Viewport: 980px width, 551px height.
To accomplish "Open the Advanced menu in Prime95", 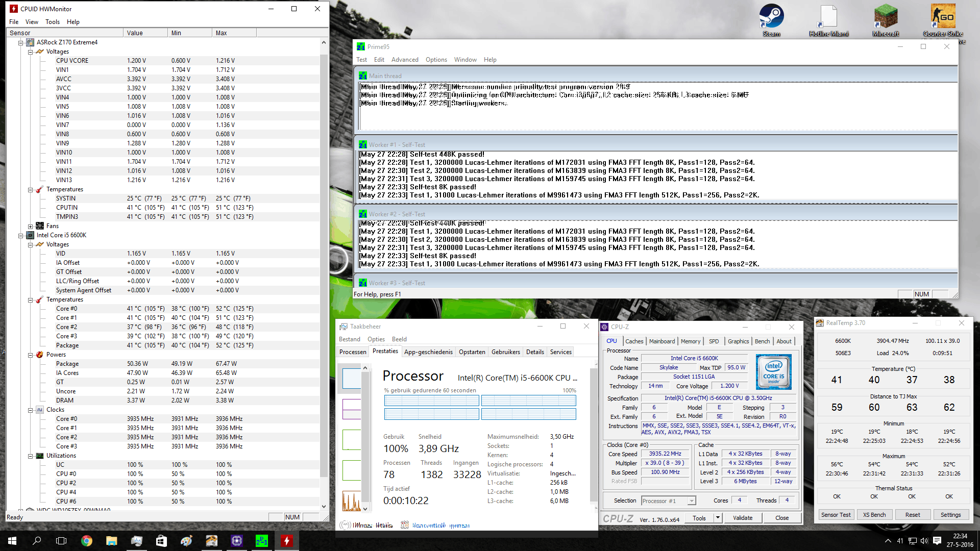I will click(405, 60).
